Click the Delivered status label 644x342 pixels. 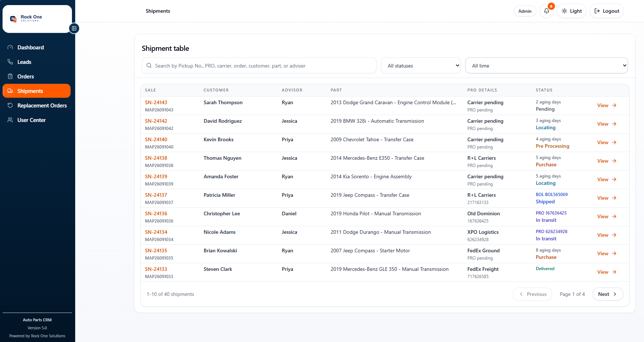pyautogui.click(x=545, y=269)
